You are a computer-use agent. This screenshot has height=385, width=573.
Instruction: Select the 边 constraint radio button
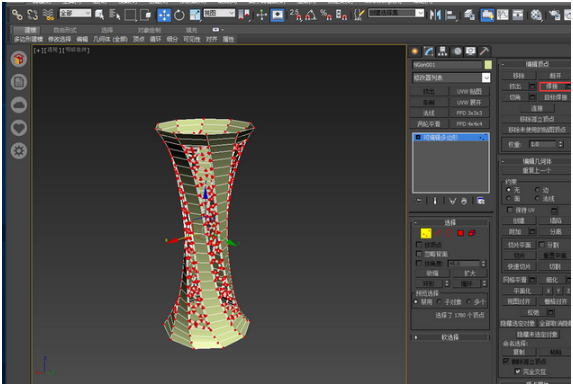point(537,190)
